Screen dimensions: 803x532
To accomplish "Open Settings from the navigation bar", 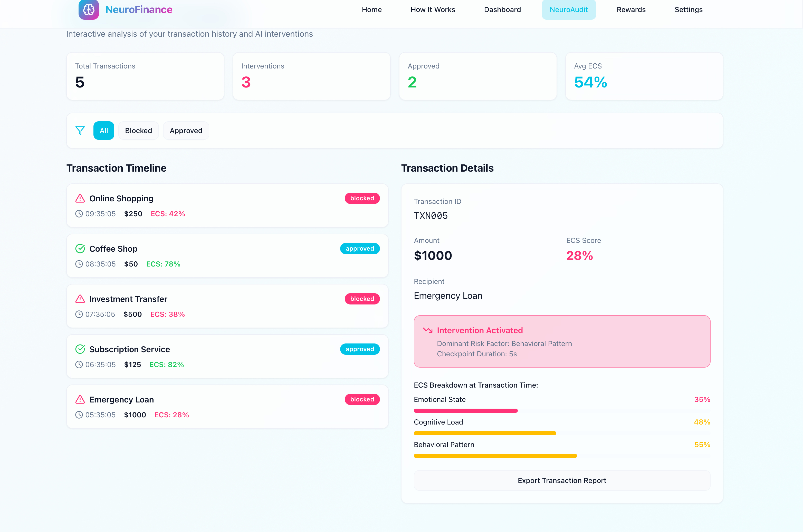I will (x=688, y=9).
